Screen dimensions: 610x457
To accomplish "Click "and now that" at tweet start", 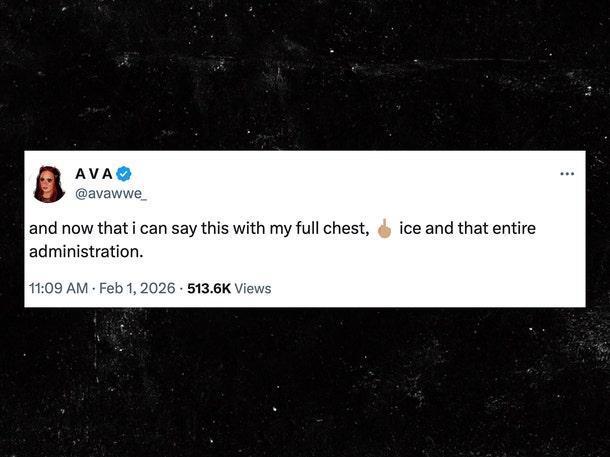I will point(71,229).
